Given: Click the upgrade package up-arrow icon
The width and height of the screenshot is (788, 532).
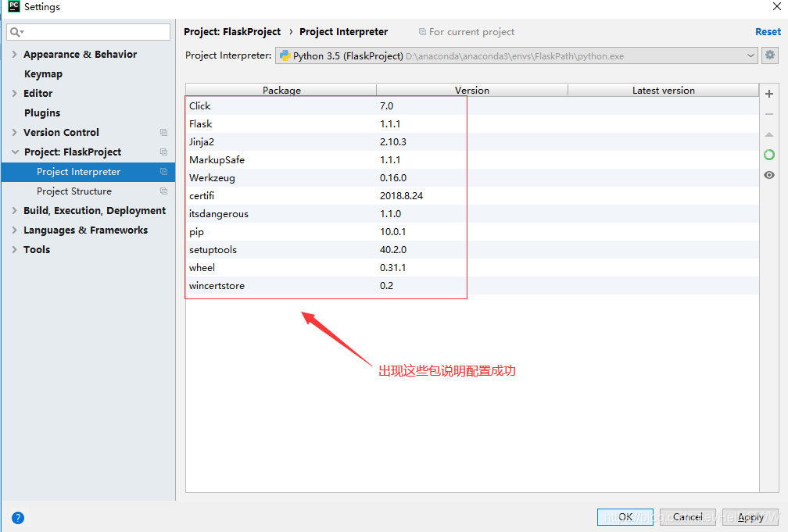Looking at the screenshot, I should coord(769,134).
